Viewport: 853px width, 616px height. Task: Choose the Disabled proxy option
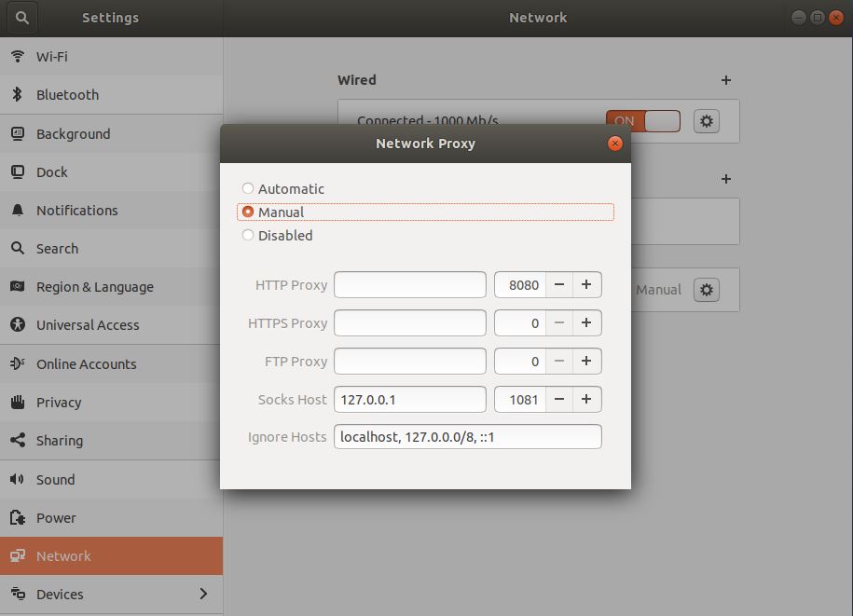(248, 235)
